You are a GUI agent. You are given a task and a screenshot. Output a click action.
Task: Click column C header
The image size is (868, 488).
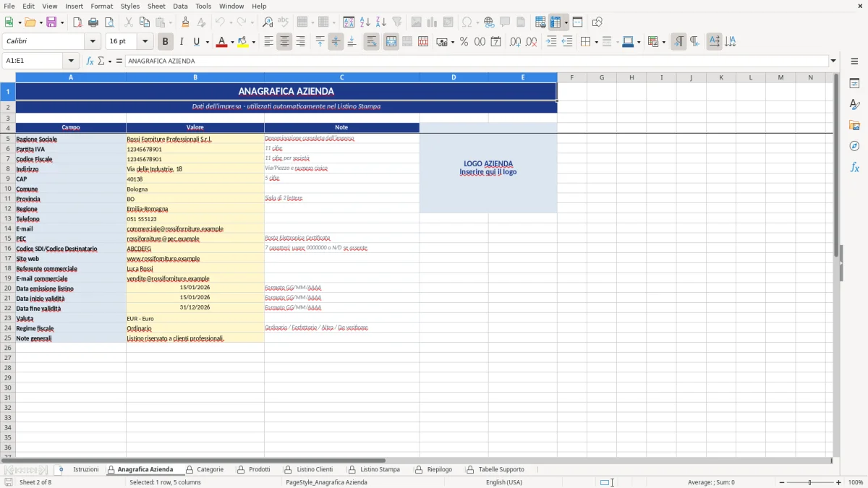click(x=341, y=77)
